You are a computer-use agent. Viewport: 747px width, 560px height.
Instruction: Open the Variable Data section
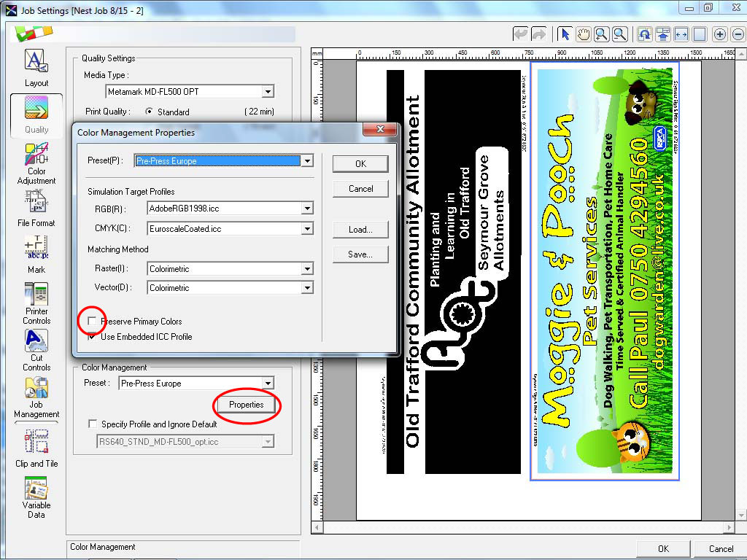[36, 496]
